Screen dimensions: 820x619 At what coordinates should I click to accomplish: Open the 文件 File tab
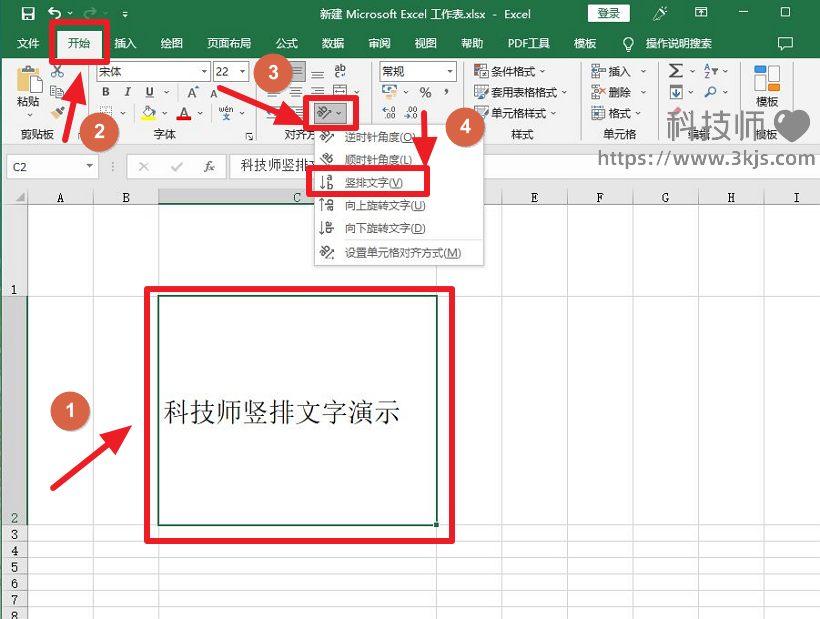coord(28,43)
